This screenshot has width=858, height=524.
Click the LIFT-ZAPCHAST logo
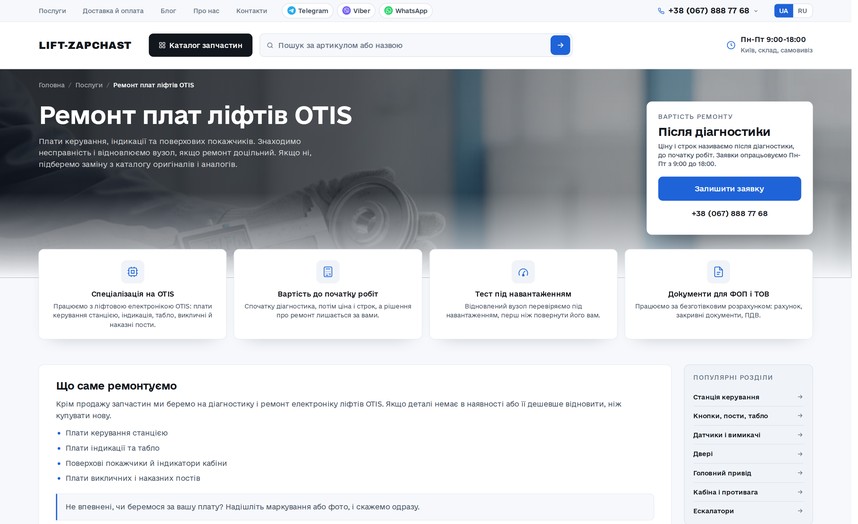coord(85,45)
